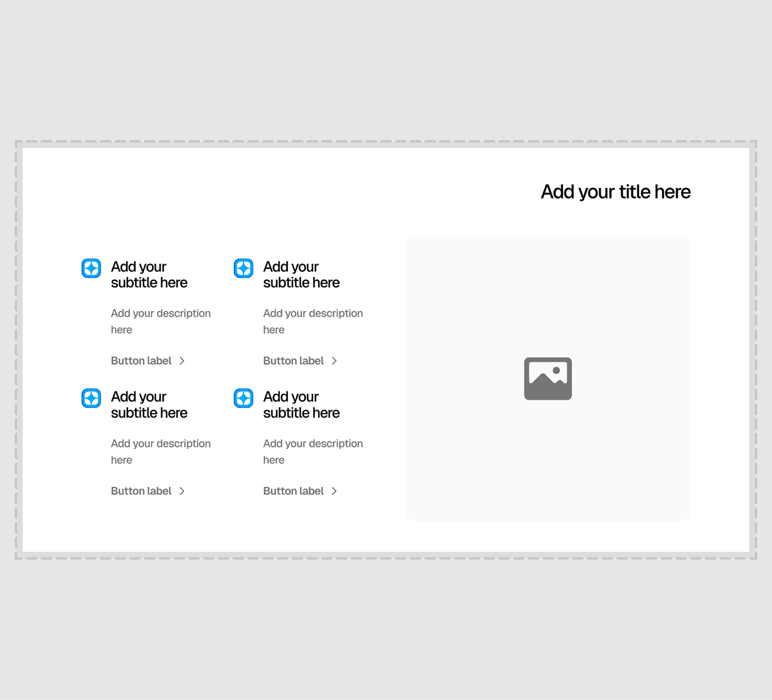The height and width of the screenshot is (700, 772).
Task: Click "Add your description here" in the bottom-left card
Action: pyautogui.click(x=161, y=452)
